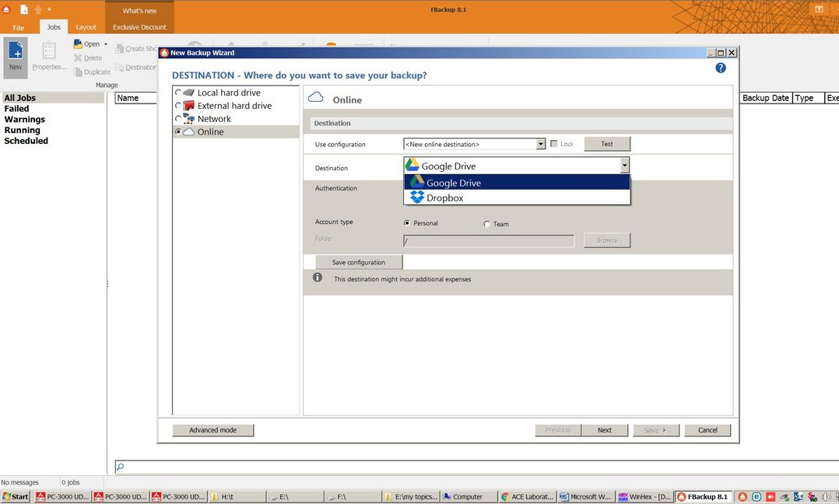839x504 pixels.
Task: Filter job list by Warnings
Action: (x=25, y=119)
